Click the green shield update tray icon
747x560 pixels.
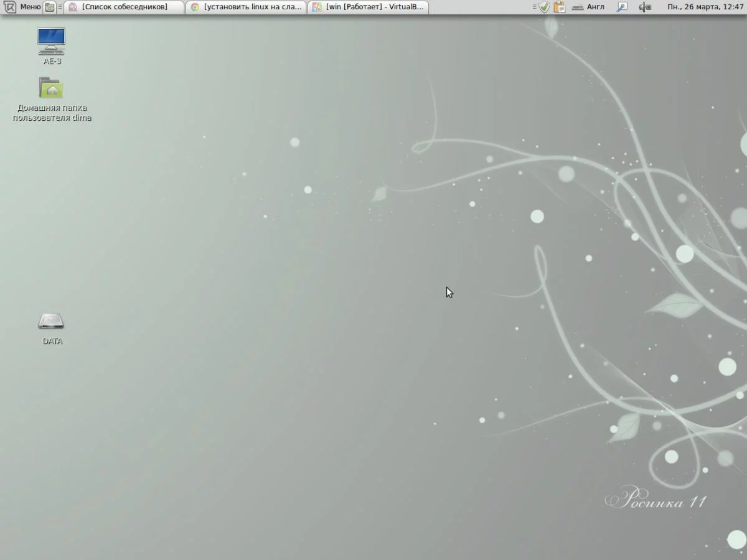coord(544,7)
